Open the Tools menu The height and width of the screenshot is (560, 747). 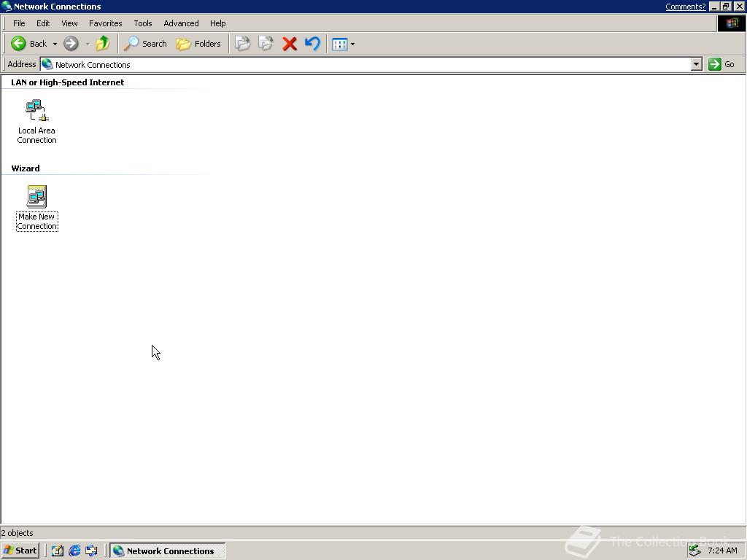(142, 23)
